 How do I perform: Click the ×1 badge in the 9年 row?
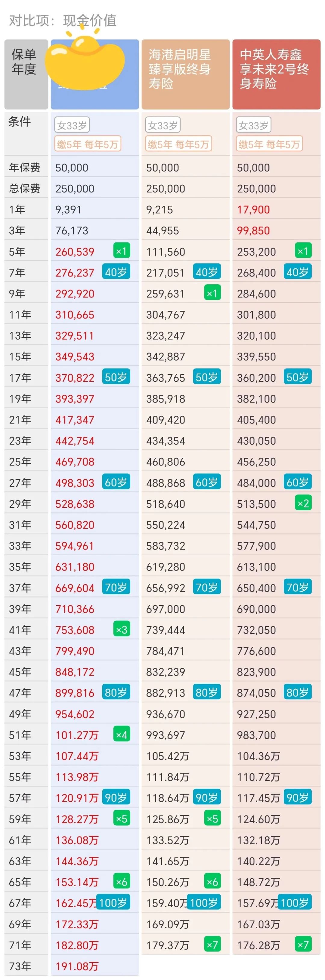coord(212,293)
